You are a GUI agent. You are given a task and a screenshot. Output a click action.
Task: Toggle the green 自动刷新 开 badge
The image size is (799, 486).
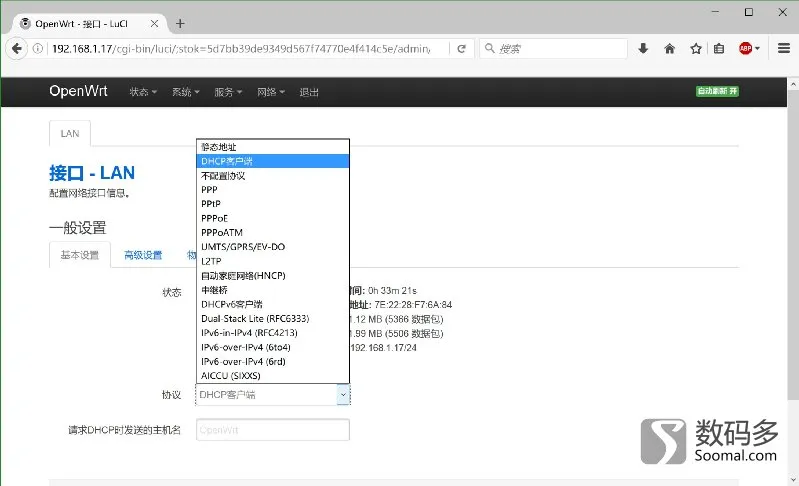point(717,91)
